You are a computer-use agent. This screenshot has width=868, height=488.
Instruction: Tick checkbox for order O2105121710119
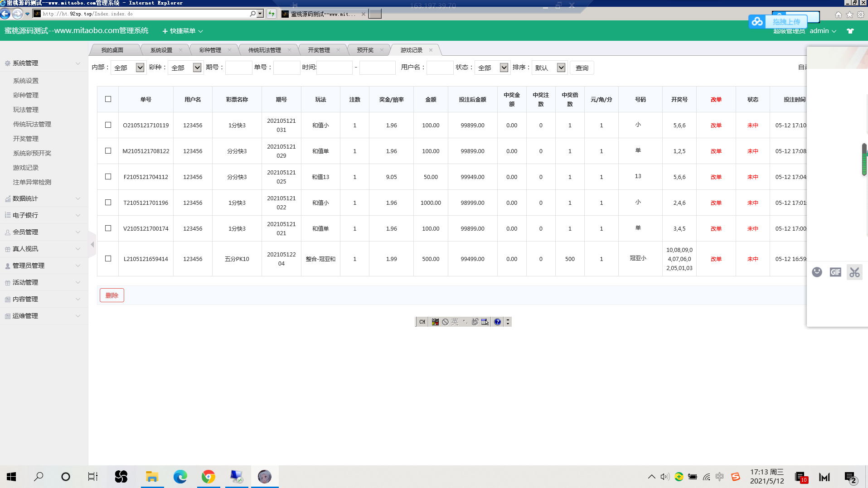[108, 125]
